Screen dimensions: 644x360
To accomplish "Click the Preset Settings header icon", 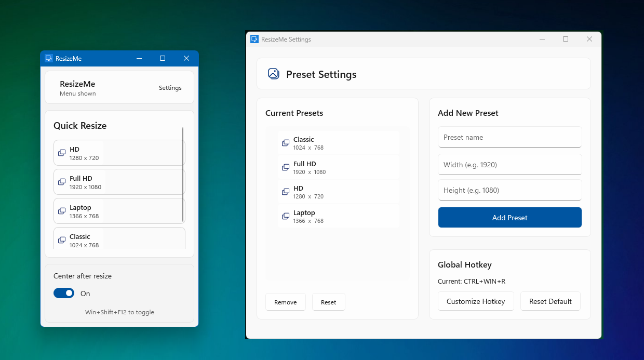I will point(274,74).
